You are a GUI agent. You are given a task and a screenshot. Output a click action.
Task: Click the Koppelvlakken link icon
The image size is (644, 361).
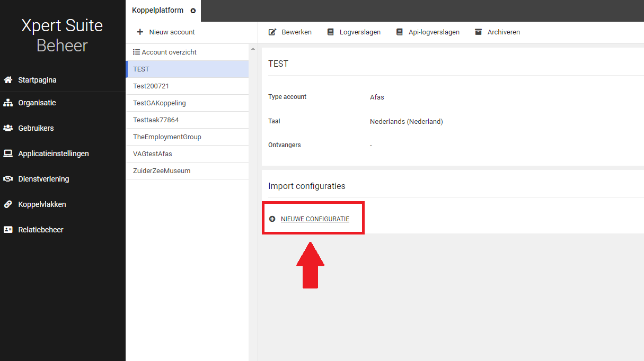tap(8, 204)
